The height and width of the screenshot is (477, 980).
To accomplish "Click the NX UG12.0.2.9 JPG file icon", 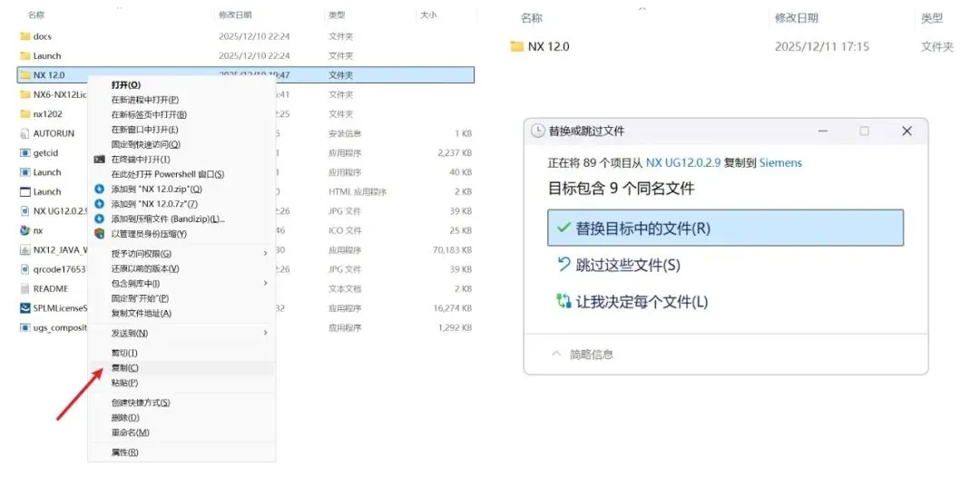I will click(x=25, y=211).
